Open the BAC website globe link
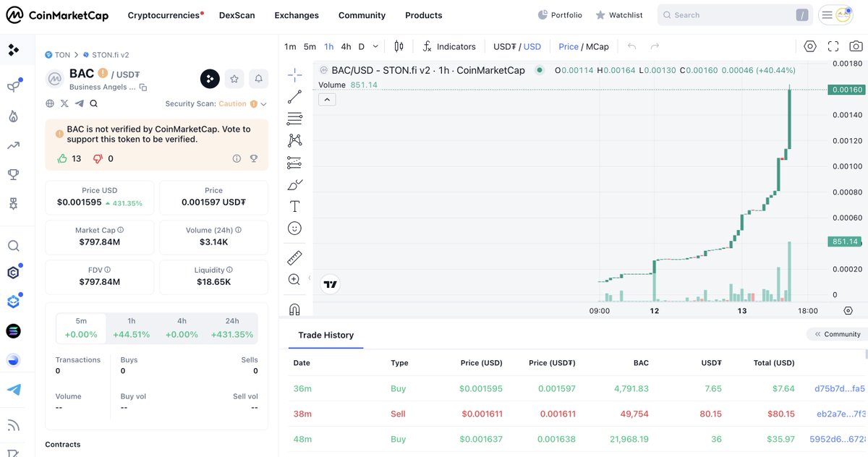868x457 pixels. coord(50,103)
